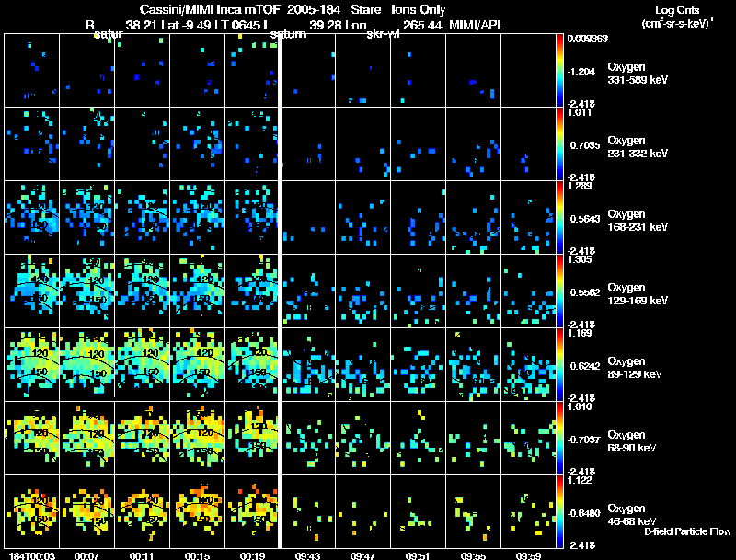The image size is (736, 560).
Task: Click the '09:51' time label
Action: click(418, 555)
